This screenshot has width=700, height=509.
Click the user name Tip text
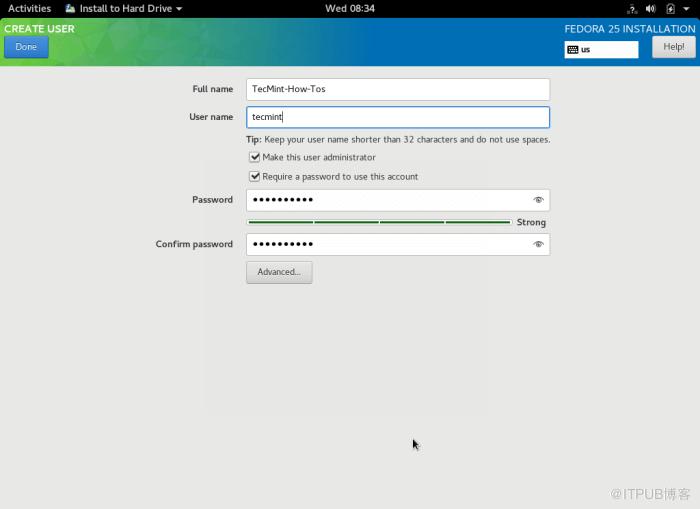click(x=398, y=140)
